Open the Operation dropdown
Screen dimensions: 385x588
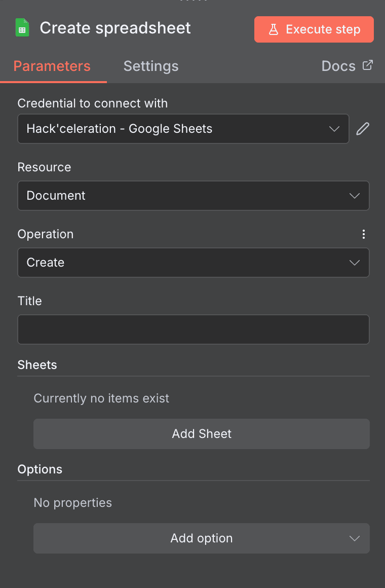click(x=354, y=263)
